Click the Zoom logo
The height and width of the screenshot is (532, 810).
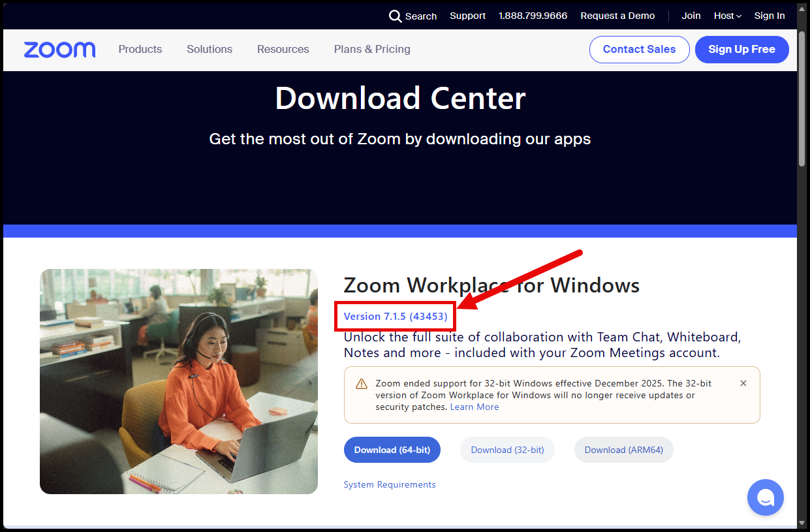point(59,50)
